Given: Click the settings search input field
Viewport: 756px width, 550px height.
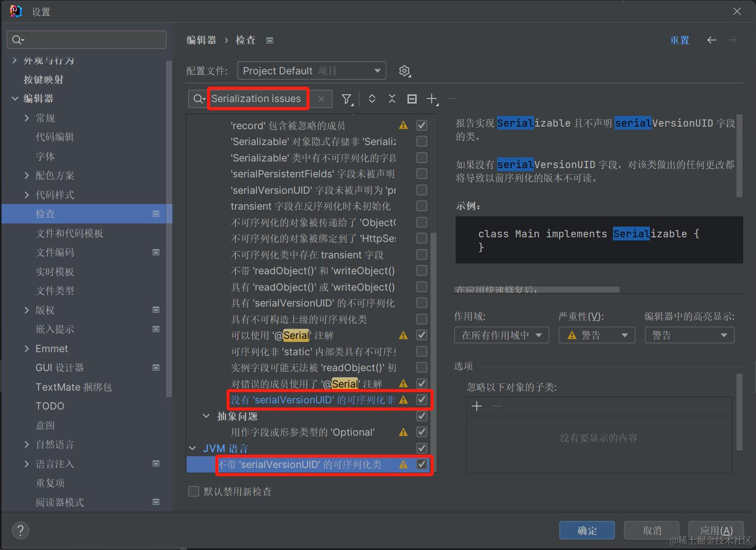Looking at the screenshot, I should (x=87, y=40).
